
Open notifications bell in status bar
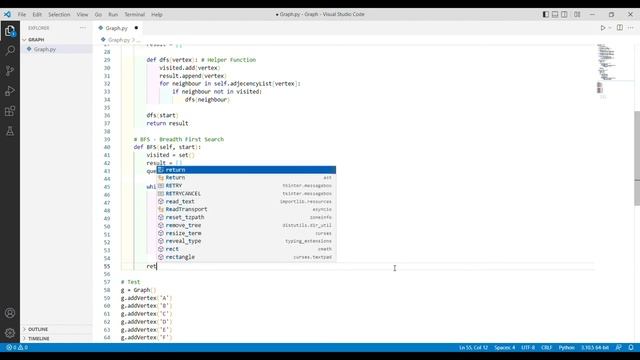(x=631, y=348)
